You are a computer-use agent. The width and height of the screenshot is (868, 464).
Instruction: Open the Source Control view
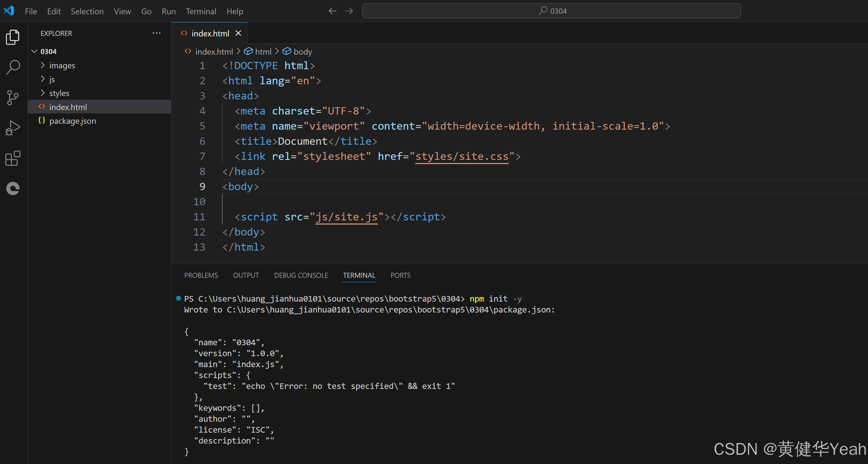pyautogui.click(x=13, y=98)
